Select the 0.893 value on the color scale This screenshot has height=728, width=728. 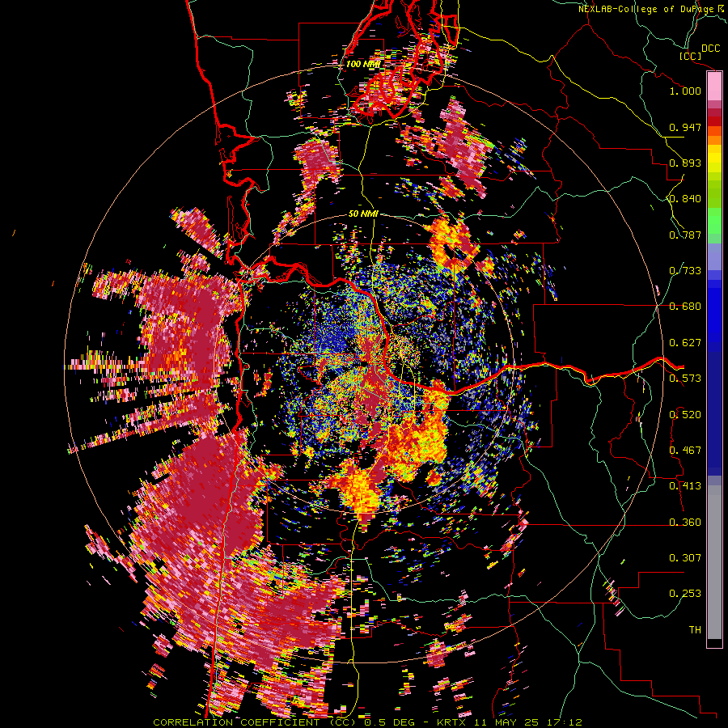coord(685,163)
